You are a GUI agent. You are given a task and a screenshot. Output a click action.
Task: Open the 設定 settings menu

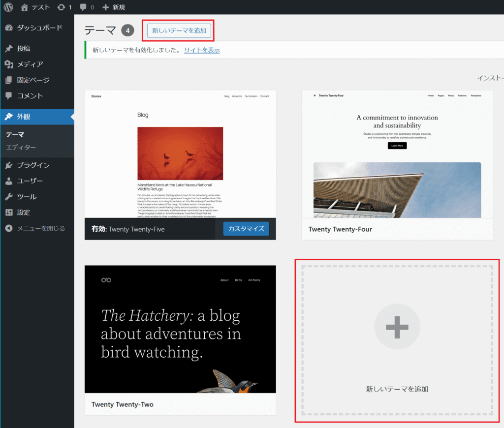click(x=24, y=213)
